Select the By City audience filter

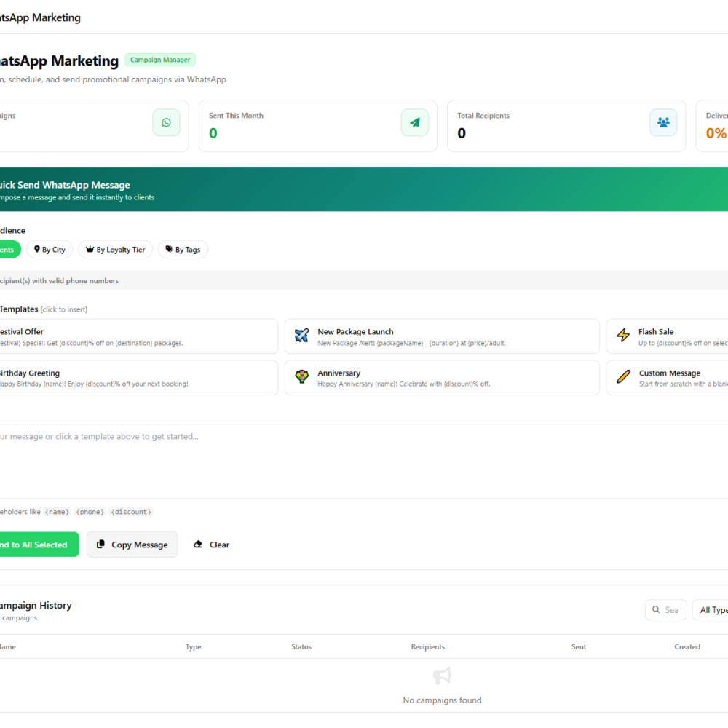(50, 249)
